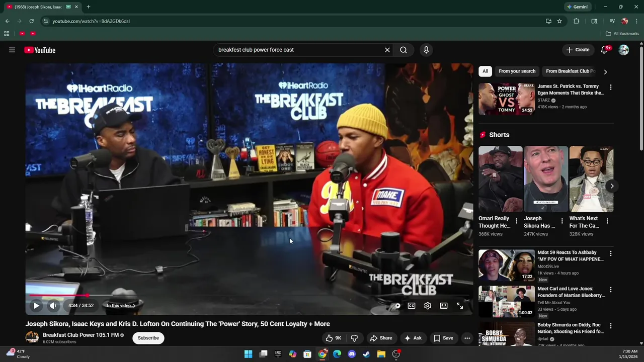Open Breakfast Club Power 105.1 FM channel name
Screen dimensions: 644x362
[x=80, y=335]
